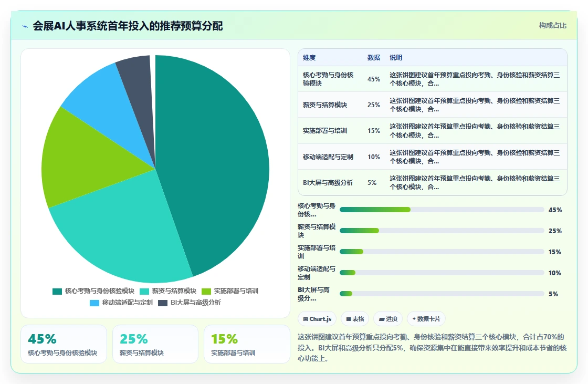The height and width of the screenshot is (384, 588).
Task: Click the 说明 column header
Action: 396,57
